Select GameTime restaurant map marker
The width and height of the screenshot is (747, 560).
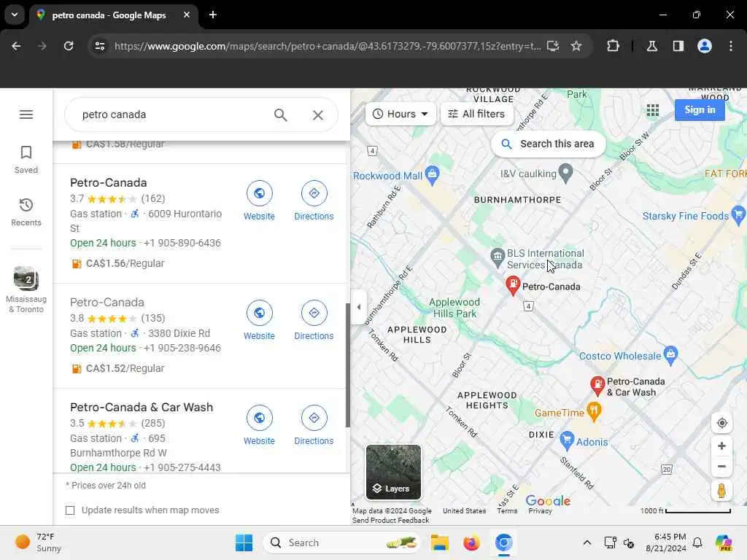point(594,413)
